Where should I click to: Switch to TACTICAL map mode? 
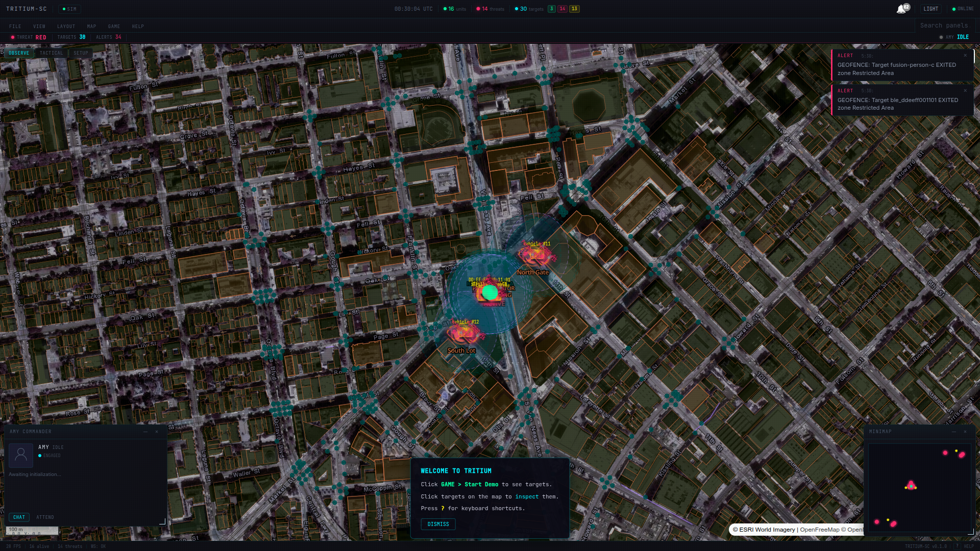coord(52,53)
